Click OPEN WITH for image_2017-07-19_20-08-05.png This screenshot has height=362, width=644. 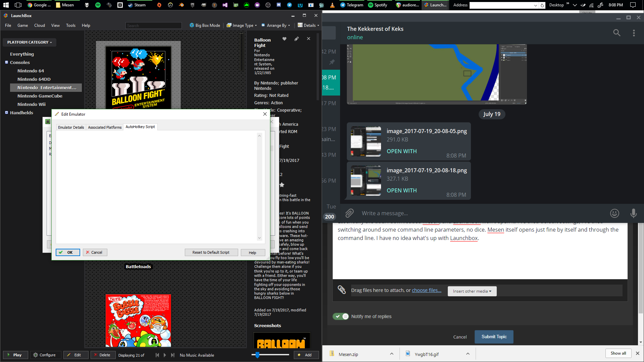[401, 151]
